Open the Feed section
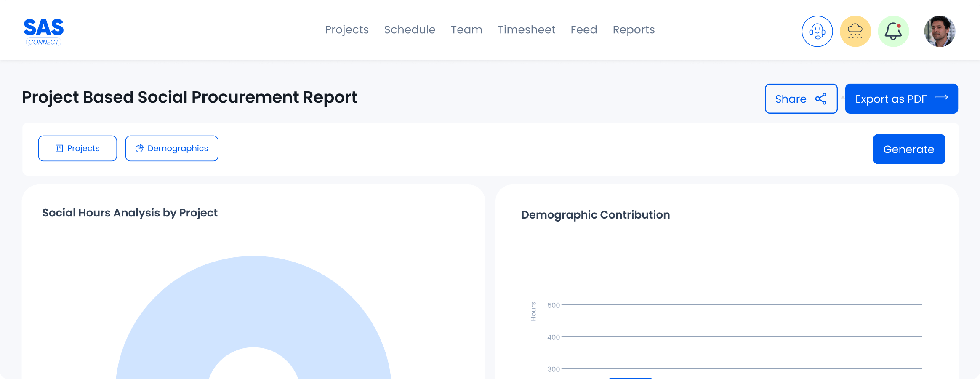 (583, 29)
